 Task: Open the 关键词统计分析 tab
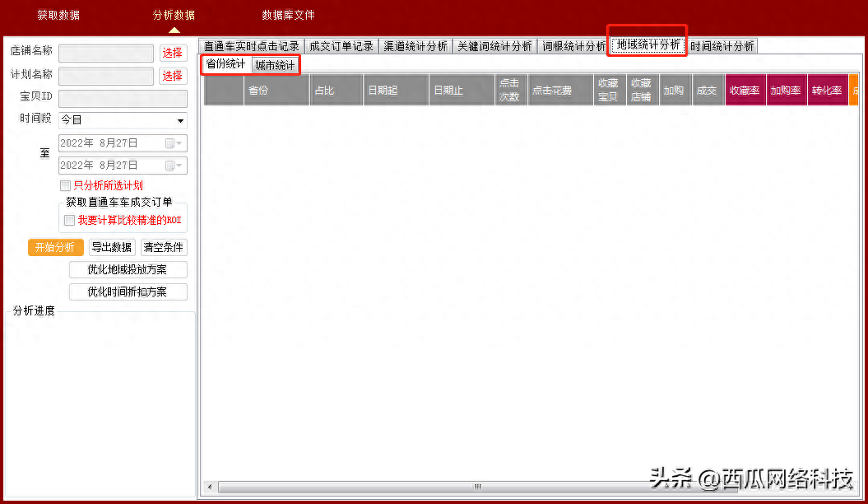tap(494, 46)
